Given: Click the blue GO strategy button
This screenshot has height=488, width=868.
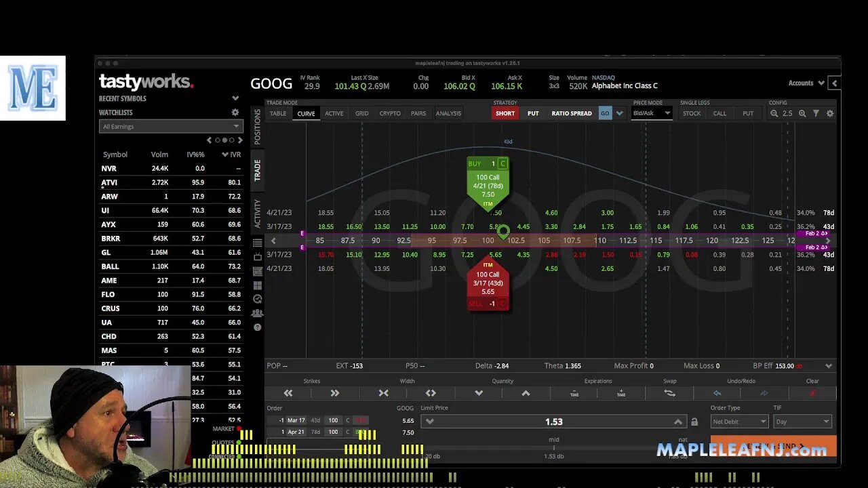Looking at the screenshot, I should (605, 113).
